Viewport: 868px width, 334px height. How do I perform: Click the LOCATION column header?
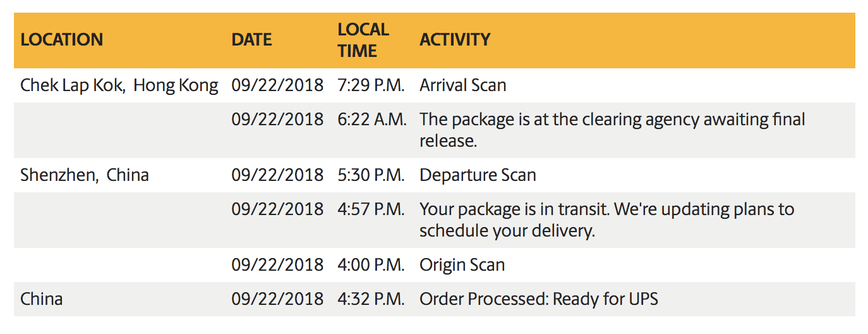61,40
